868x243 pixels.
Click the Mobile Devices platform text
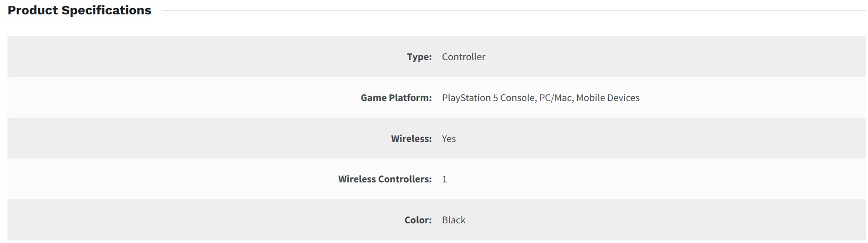(608, 98)
